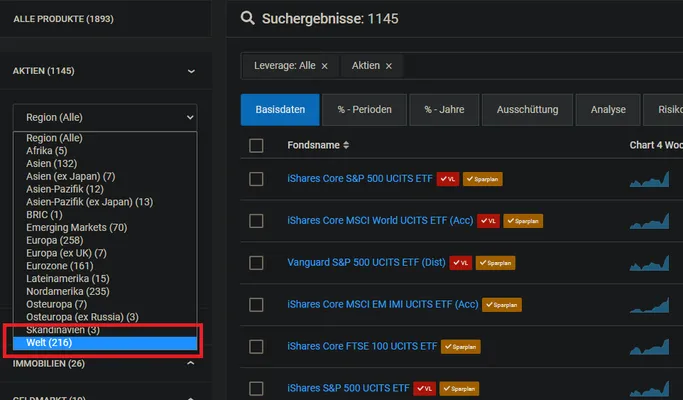Open 4-week chart of iShares Core FTSE 100

point(649,346)
